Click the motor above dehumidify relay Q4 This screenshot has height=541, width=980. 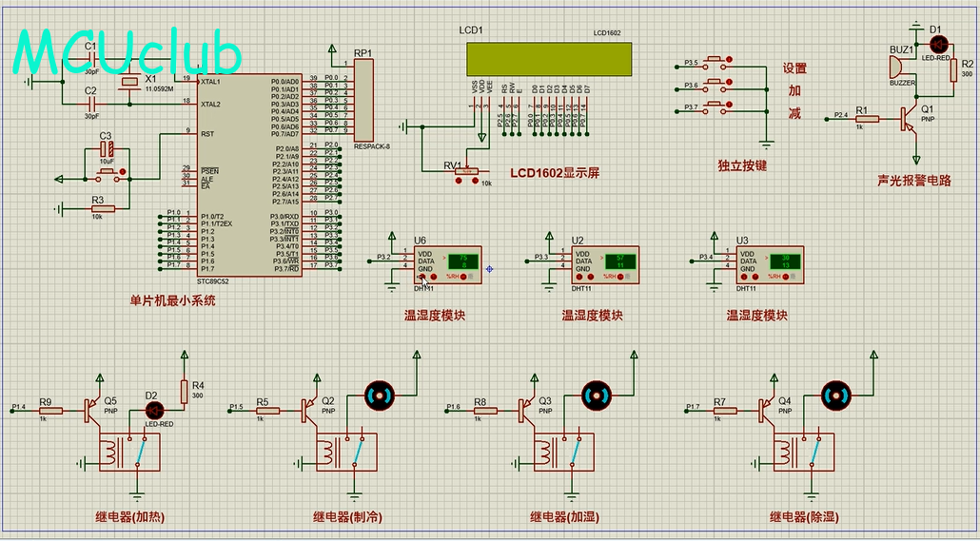(835, 396)
